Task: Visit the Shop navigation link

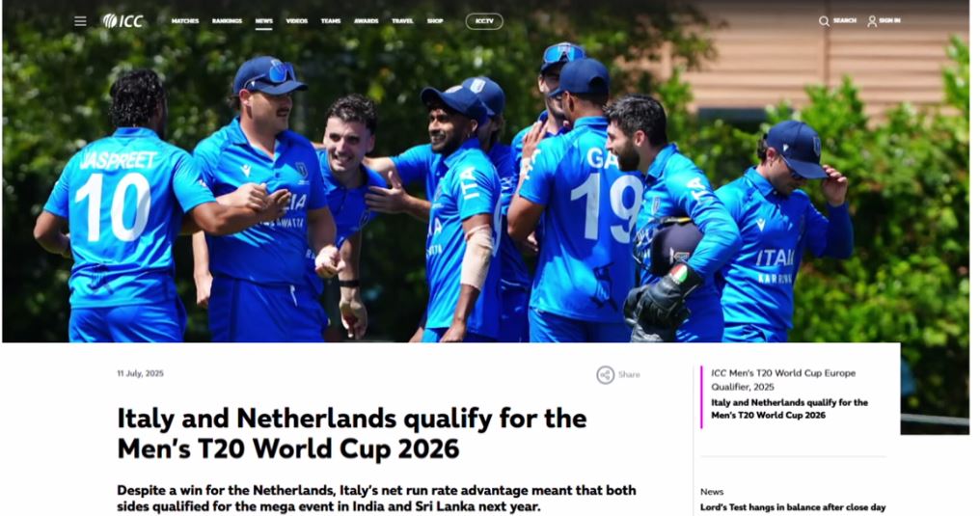Action: pos(435,21)
